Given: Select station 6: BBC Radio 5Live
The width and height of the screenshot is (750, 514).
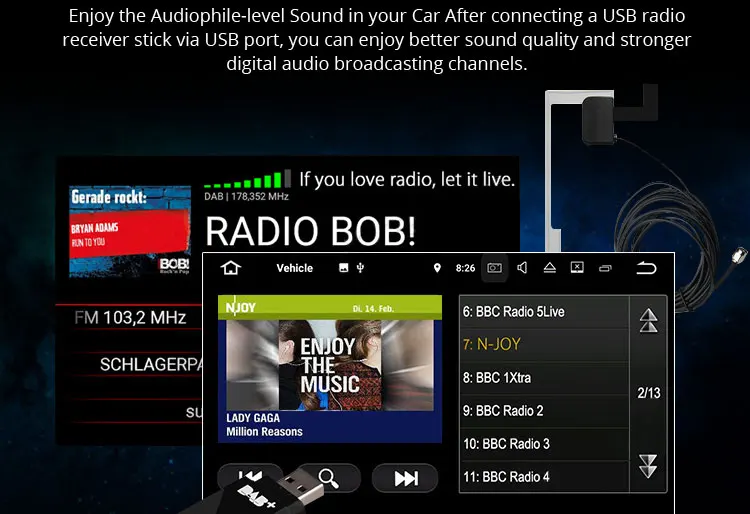Looking at the screenshot, I should [544, 312].
